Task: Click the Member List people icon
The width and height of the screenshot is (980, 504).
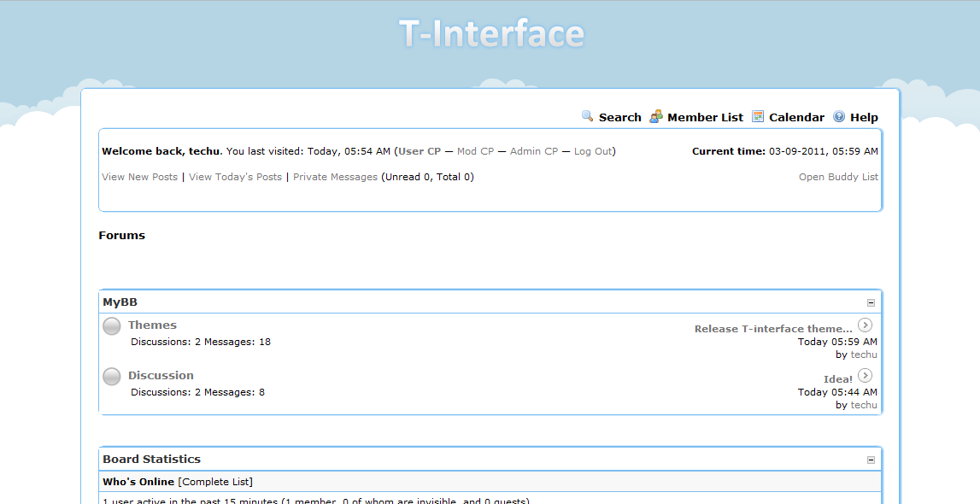Action: (x=656, y=117)
